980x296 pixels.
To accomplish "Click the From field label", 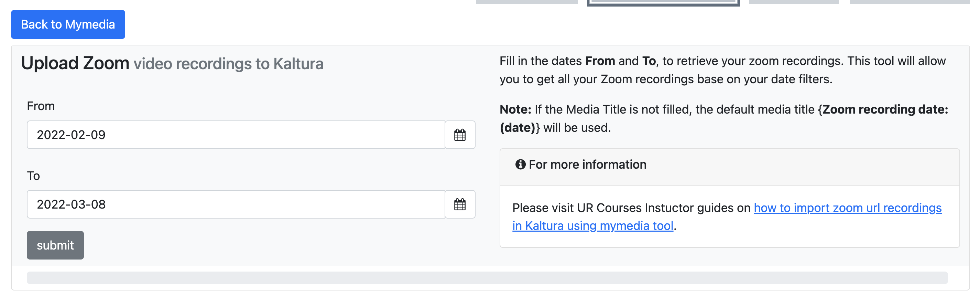I will pos(41,106).
